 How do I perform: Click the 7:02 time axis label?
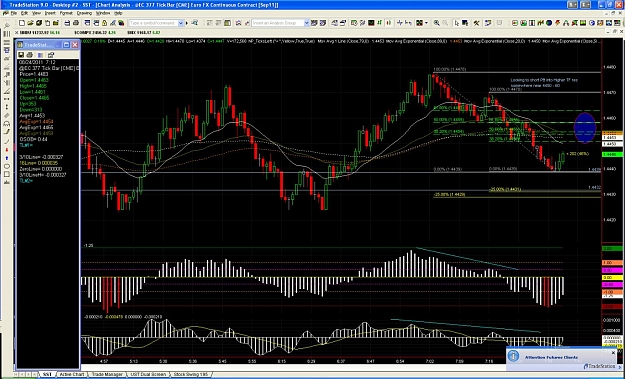coord(429,361)
